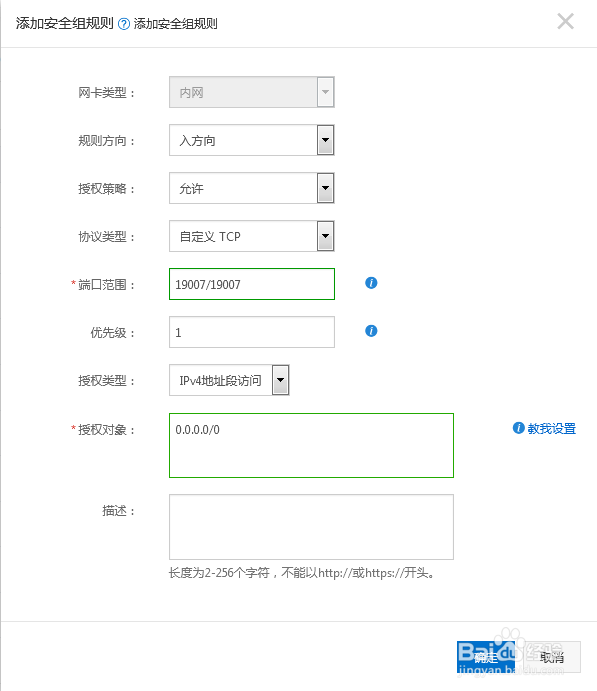Close the 添加安全组规则 dialog with X
The width and height of the screenshot is (597, 691).
(x=565, y=21)
